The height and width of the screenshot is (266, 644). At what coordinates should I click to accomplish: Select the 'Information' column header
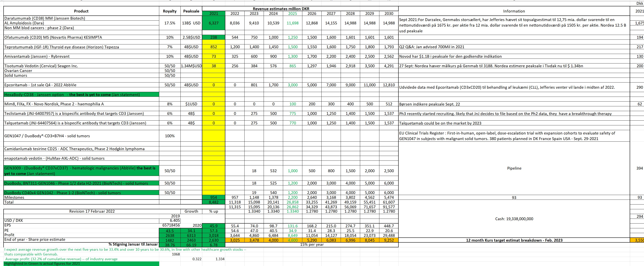pos(514,11)
